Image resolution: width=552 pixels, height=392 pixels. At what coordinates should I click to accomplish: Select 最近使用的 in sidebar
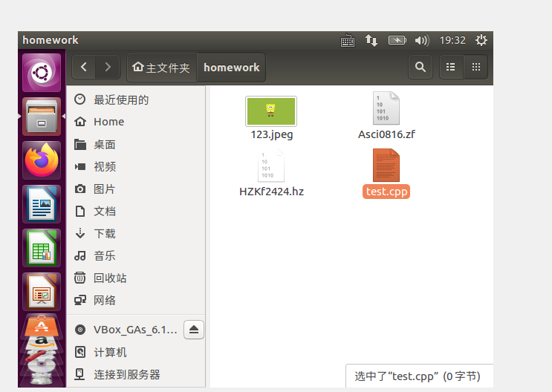tap(136, 99)
